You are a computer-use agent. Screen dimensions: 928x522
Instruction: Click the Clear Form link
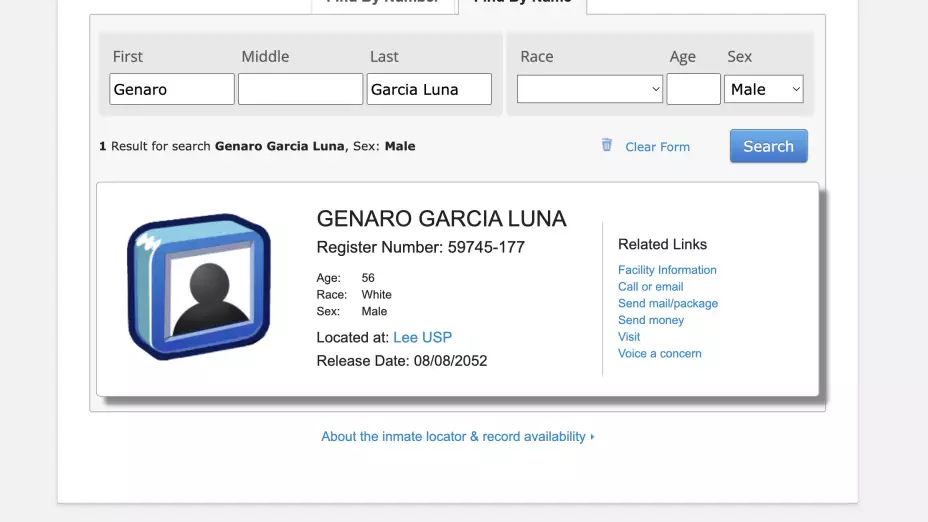[x=657, y=147]
